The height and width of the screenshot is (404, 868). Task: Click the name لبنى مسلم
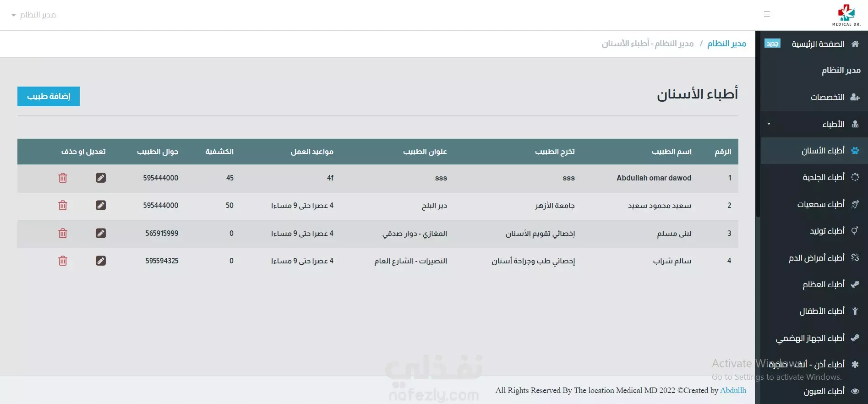click(x=674, y=234)
